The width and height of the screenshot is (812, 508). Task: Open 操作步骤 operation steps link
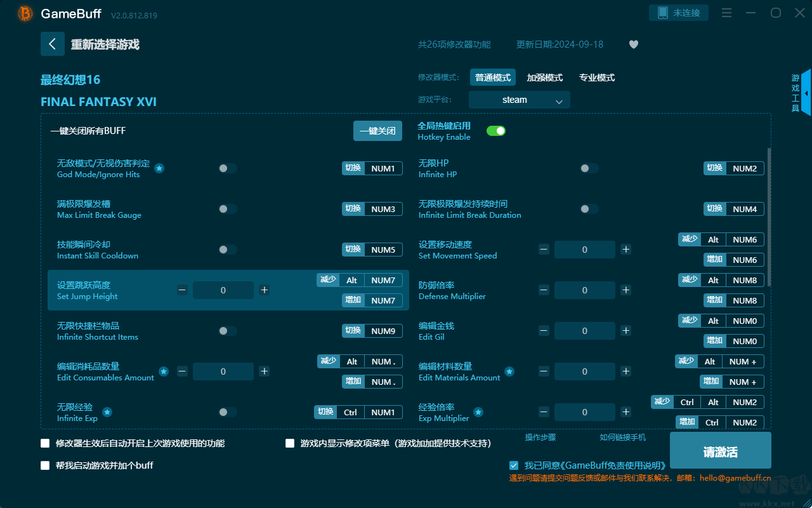tap(540, 438)
